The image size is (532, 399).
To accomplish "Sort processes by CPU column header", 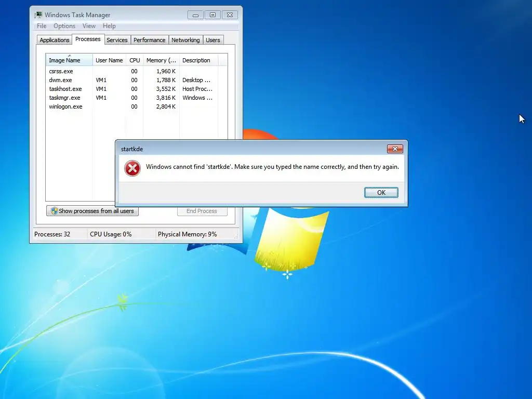I will [135, 60].
